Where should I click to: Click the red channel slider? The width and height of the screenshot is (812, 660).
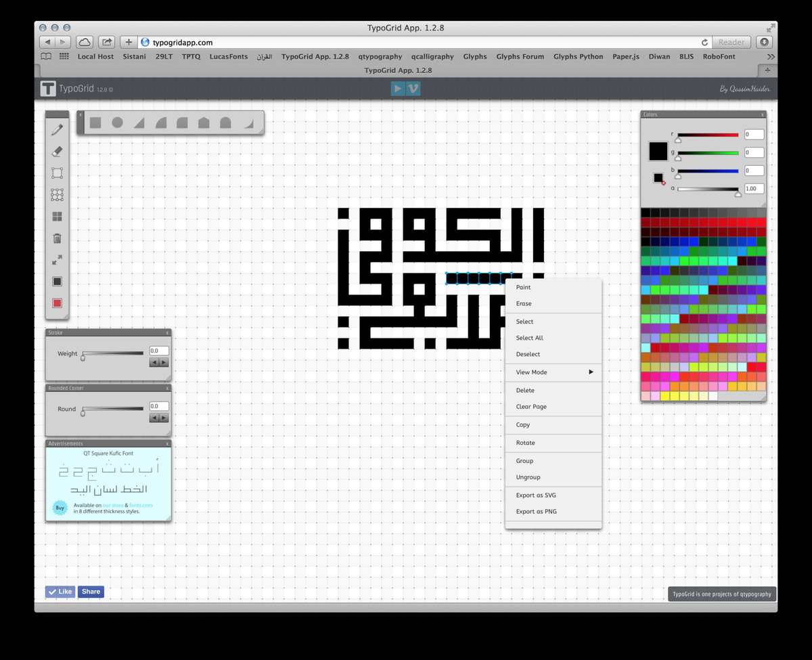click(x=708, y=135)
